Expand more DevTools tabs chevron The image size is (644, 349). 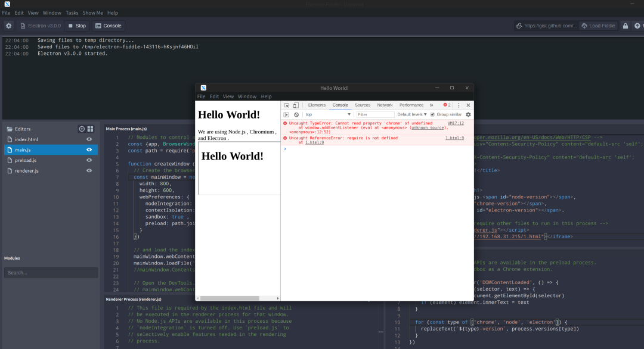431,105
